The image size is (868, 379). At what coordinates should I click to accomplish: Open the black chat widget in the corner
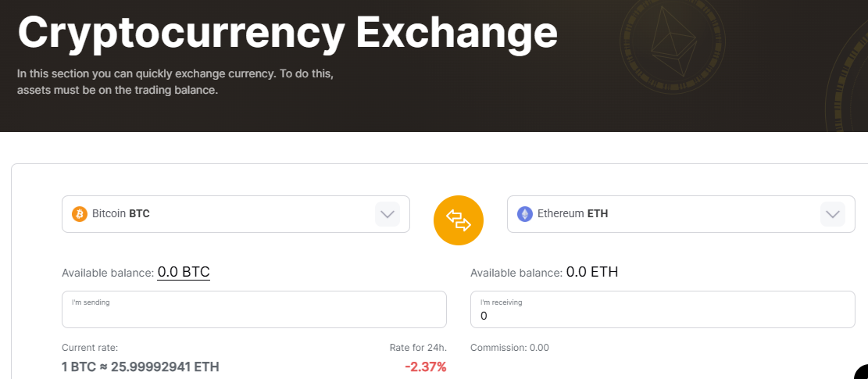[x=861, y=372]
